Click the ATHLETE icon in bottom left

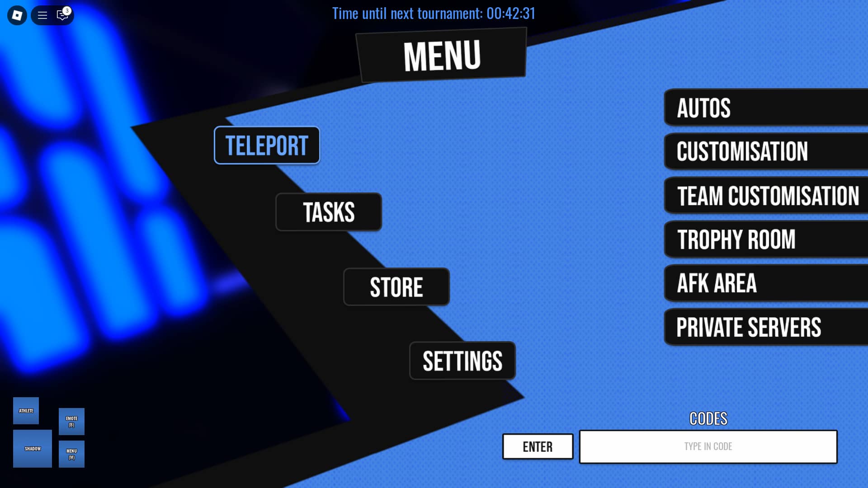(26, 410)
